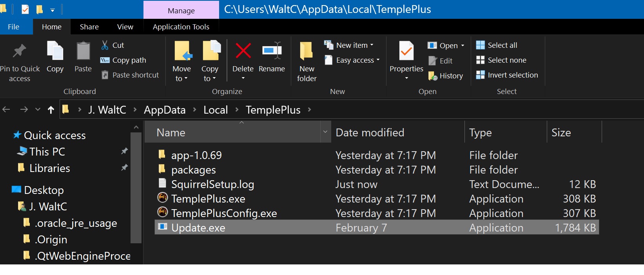Click Select none

pyautogui.click(x=501, y=60)
